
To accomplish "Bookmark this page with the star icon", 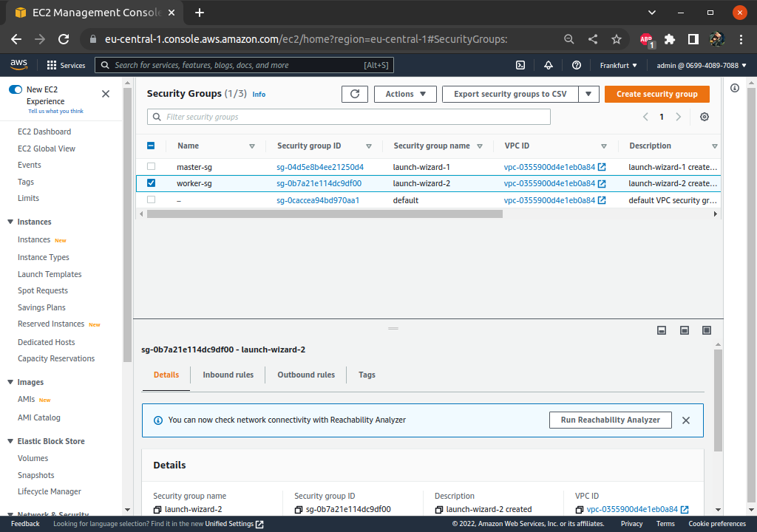I will click(x=617, y=40).
